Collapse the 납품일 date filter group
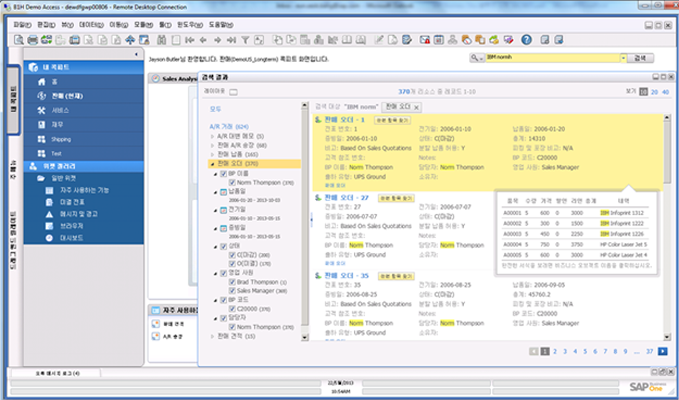 [x=216, y=192]
